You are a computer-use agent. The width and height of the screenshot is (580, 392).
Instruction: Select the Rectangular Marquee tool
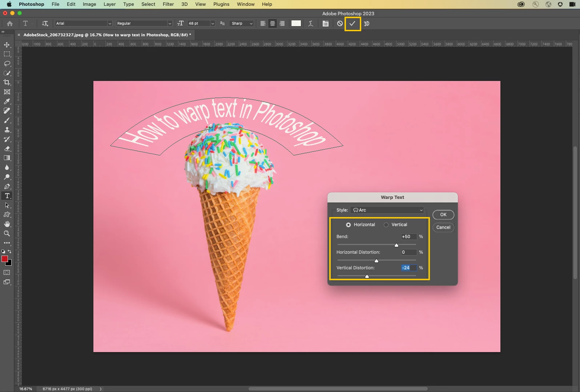(x=7, y=54)
